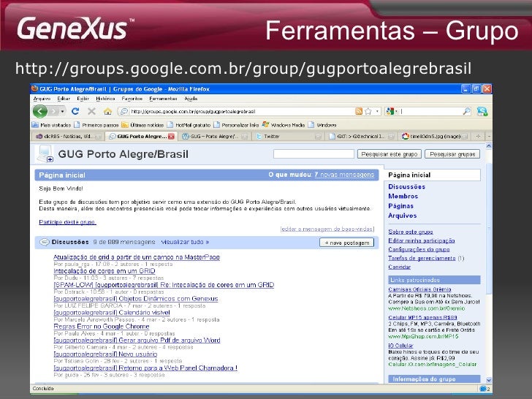Click visualizar tudo link in Discussões

pyautogui.click(x=185, y=242)
